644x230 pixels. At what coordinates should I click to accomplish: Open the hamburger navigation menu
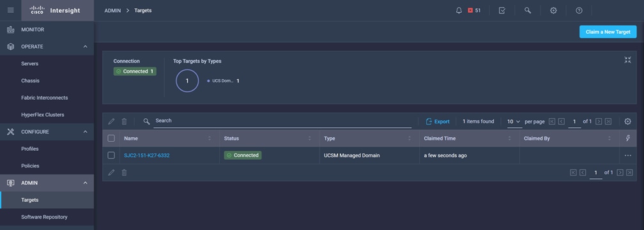pyautogui.click(x=11, y=10)
